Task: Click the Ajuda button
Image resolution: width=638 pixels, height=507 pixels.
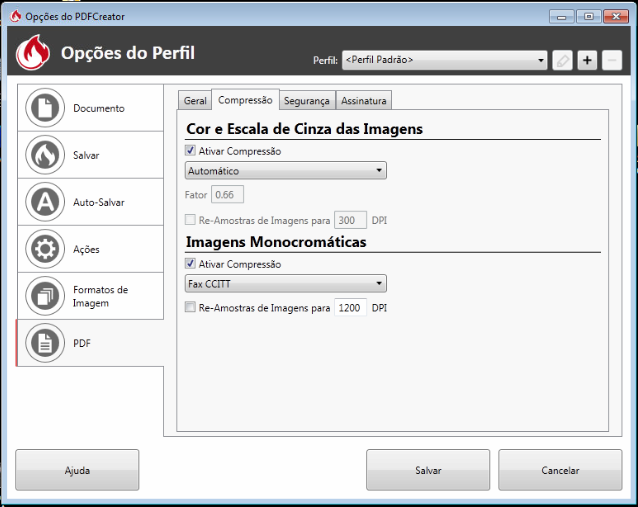Action: pyautogui.click(x=77, y=470)
